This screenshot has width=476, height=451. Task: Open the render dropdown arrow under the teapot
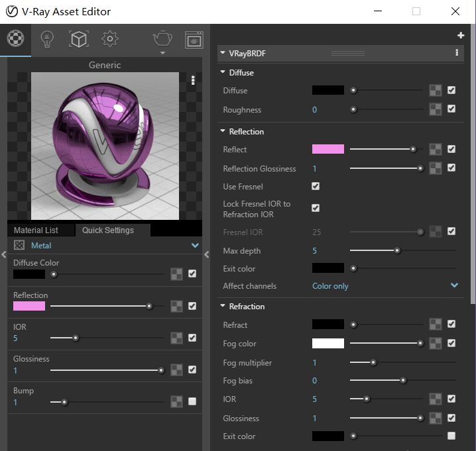coord(162,53)
